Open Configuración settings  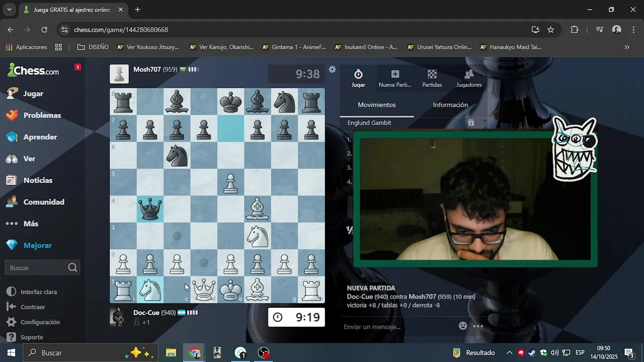point(34,322)
